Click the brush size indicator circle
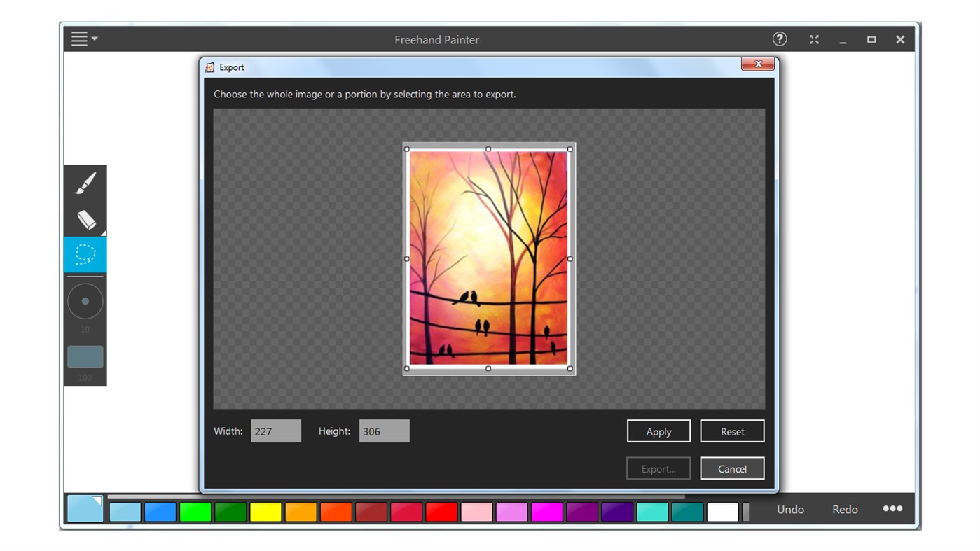The image size is (980, 551). click(x=85, y=301)
